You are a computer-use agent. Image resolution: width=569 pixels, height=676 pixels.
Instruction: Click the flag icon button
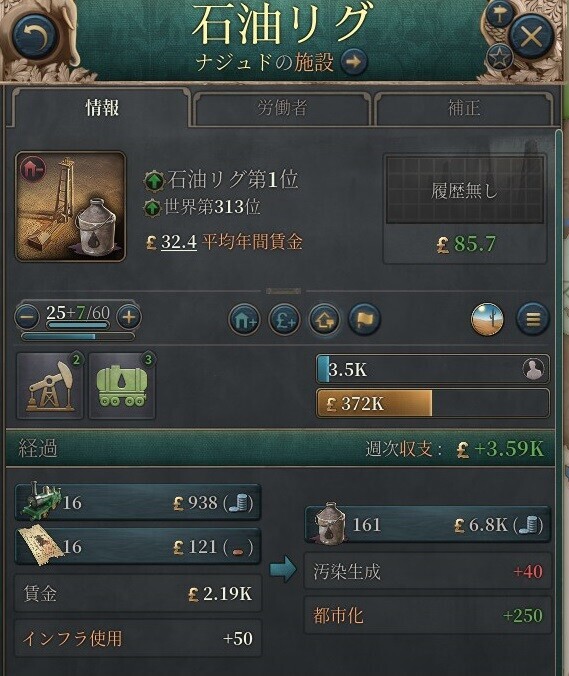pos(364,319)
